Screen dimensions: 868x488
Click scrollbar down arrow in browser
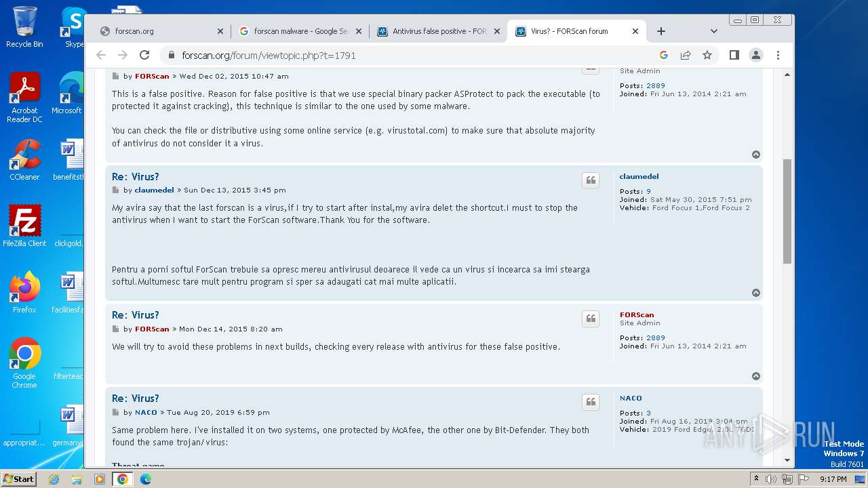pos(787,460)
